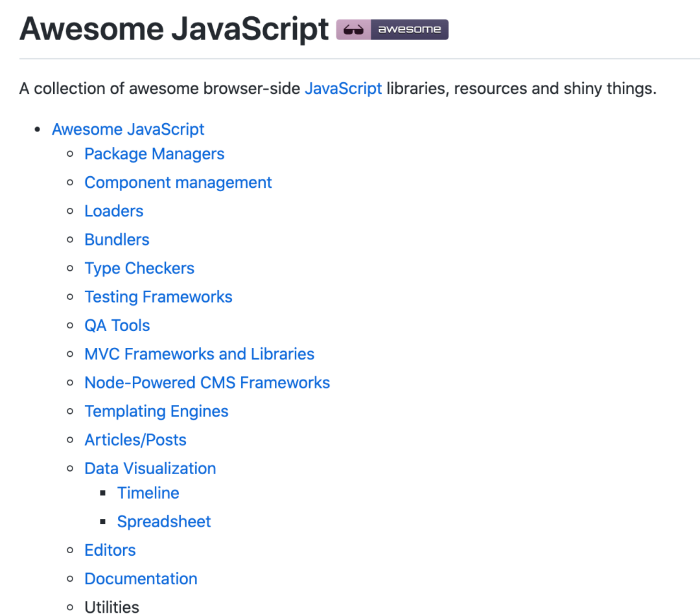Image resolution: width=700 pixels, height=616 pixels.
Task: Open the Spreadsheet sub-item link
Action: (x=164, y=521)
